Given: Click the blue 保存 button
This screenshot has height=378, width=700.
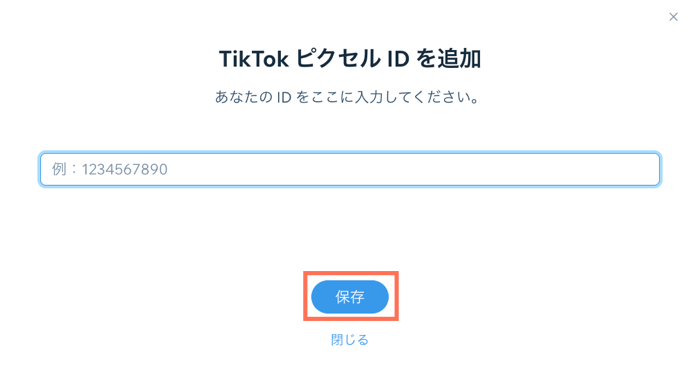Looking at the screenshot, I should (350, 297).
